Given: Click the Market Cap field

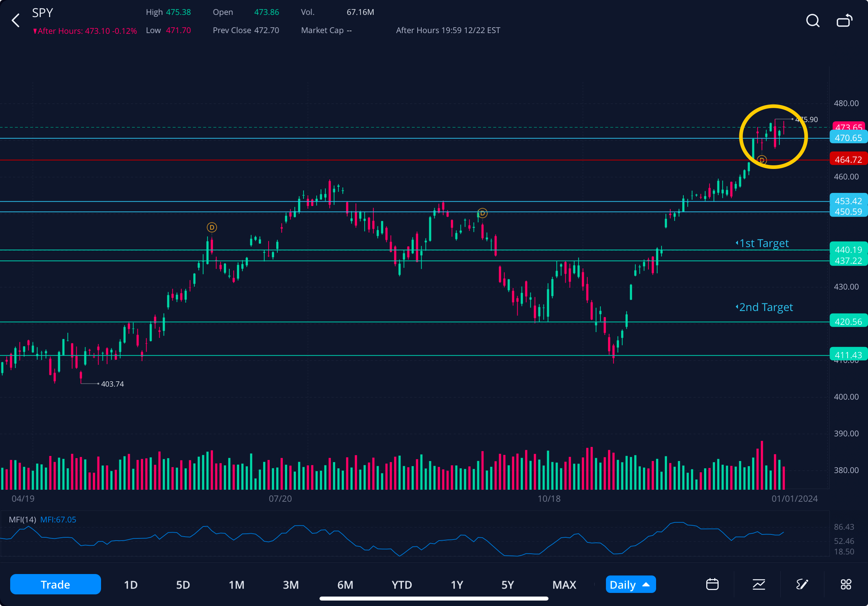Looking at the screenshot, I should coord(326,30).
